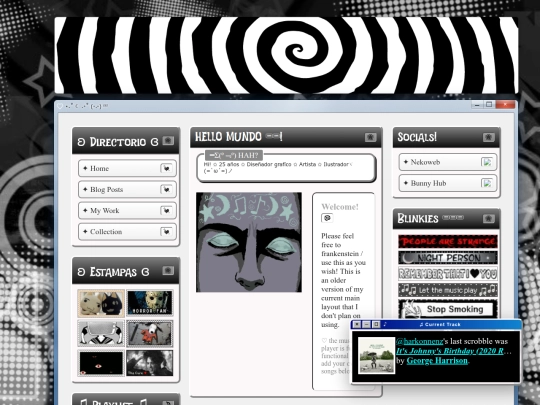Screen dimensions: 540x405
Task: Maximize the Current Track window
Action: coord(376,324)
